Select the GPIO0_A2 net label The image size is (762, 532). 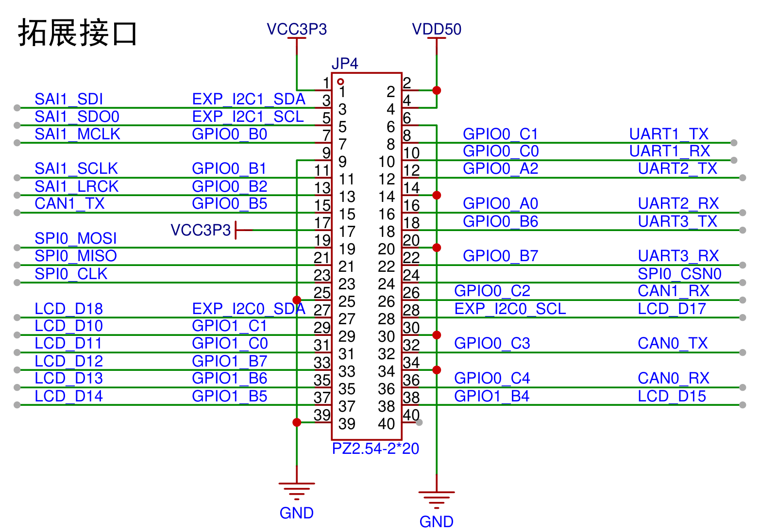501,168
